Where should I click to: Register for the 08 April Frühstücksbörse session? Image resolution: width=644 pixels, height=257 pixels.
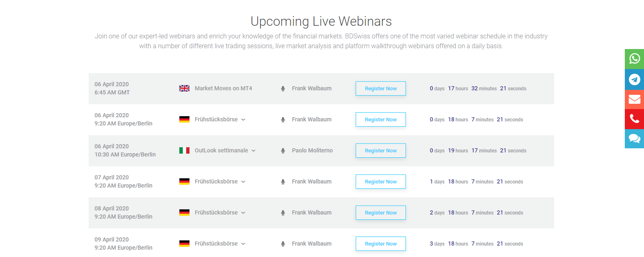click(380, 212)
